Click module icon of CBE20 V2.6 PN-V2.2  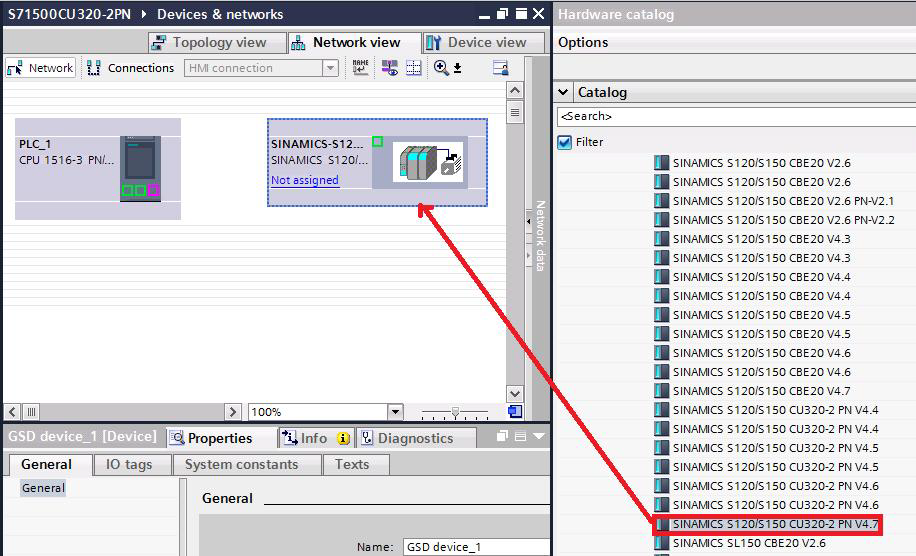click(x=661, y=220)
